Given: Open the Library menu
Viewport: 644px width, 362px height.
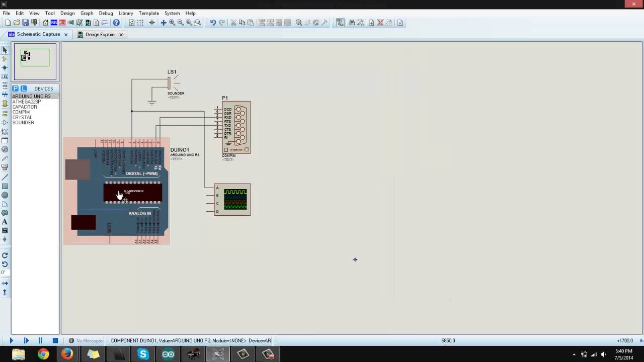Looking at the screenshot, I should pyautogui.click(x=126, y=13).
